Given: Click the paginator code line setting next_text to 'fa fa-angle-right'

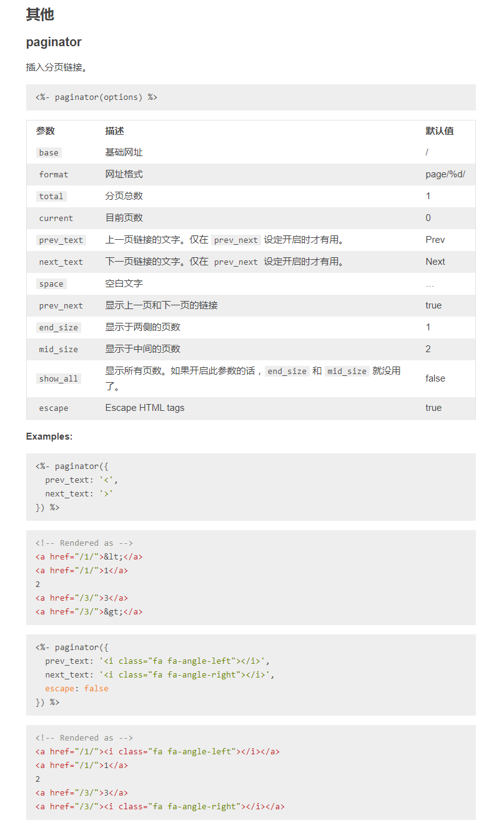Looking at the screenshot, I should [160, 675].
